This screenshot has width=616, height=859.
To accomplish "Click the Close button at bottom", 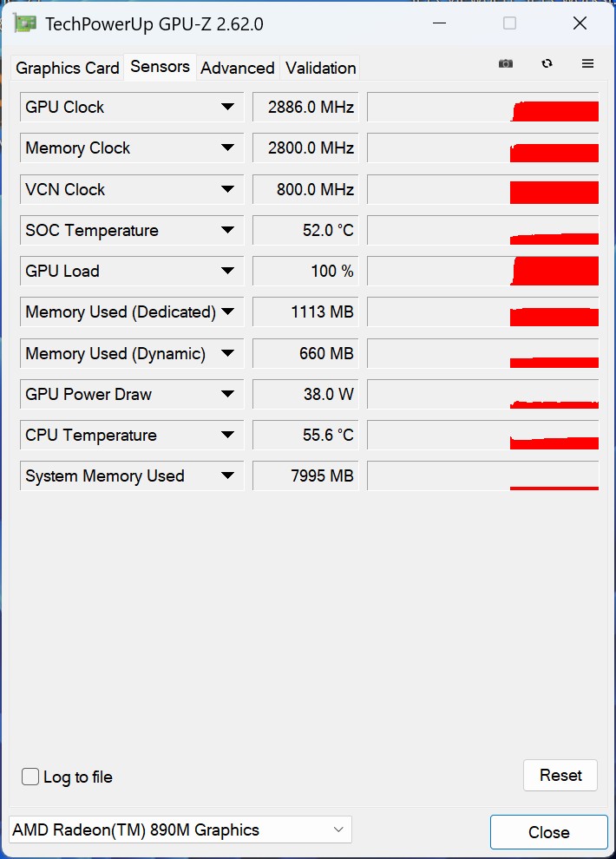I will [x=548, y=832].
